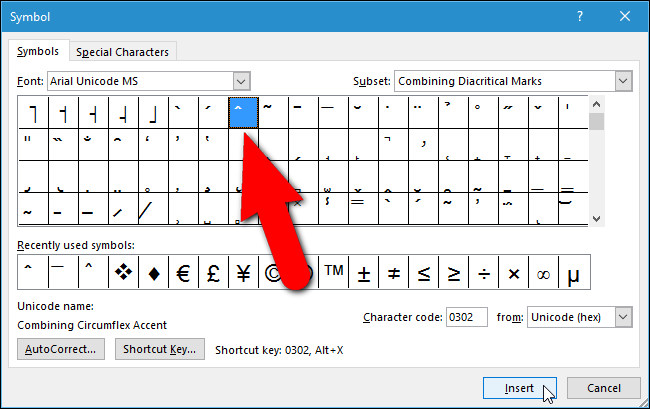Pick the combining diaeresis symbol

tap(423, 113)
